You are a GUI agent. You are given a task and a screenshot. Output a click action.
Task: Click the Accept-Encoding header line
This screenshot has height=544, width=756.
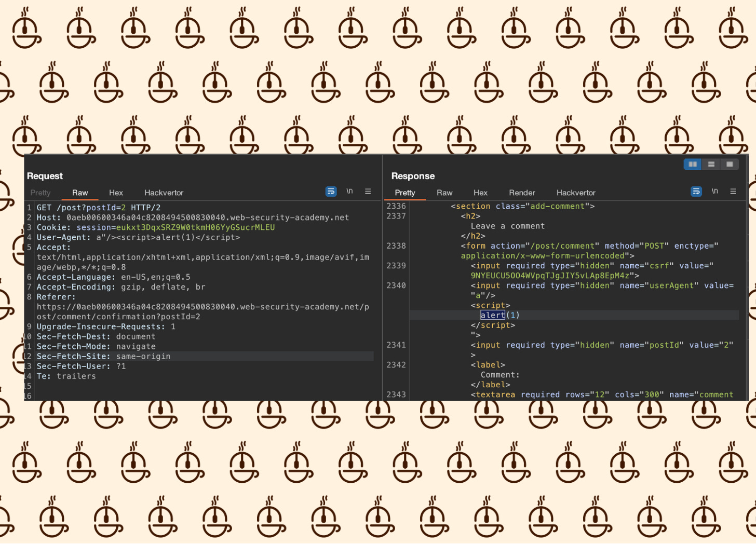coord(121,287)
